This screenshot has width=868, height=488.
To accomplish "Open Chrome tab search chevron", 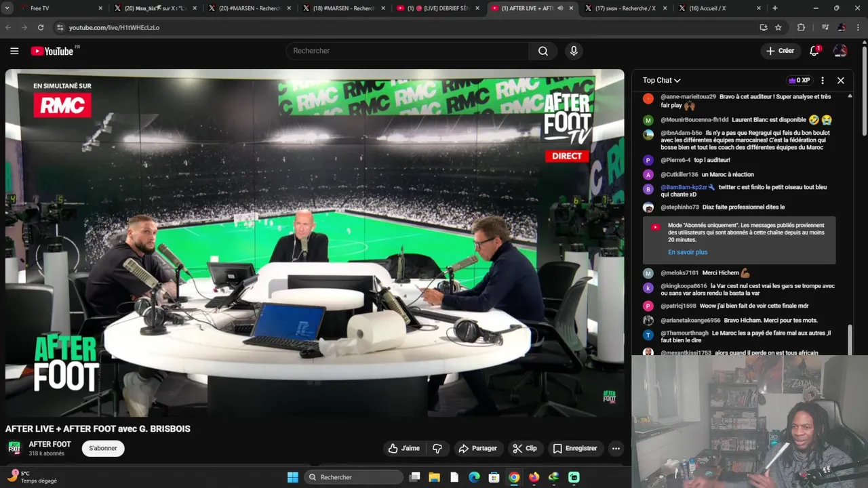I will tap(7, 8).
